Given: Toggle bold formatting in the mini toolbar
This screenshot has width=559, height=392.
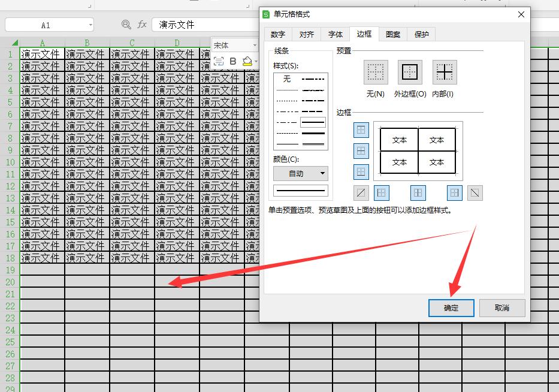Looking at the screenshot, I should [x=232, y=61].
